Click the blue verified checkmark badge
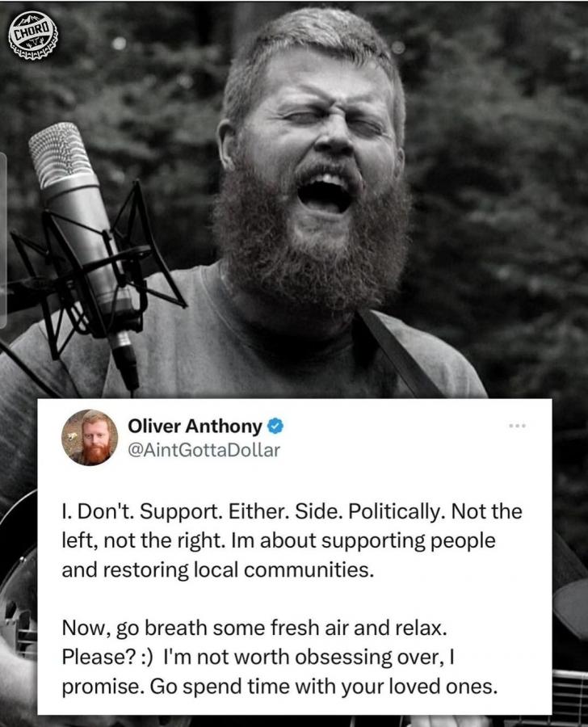 (x=276, y=426)
